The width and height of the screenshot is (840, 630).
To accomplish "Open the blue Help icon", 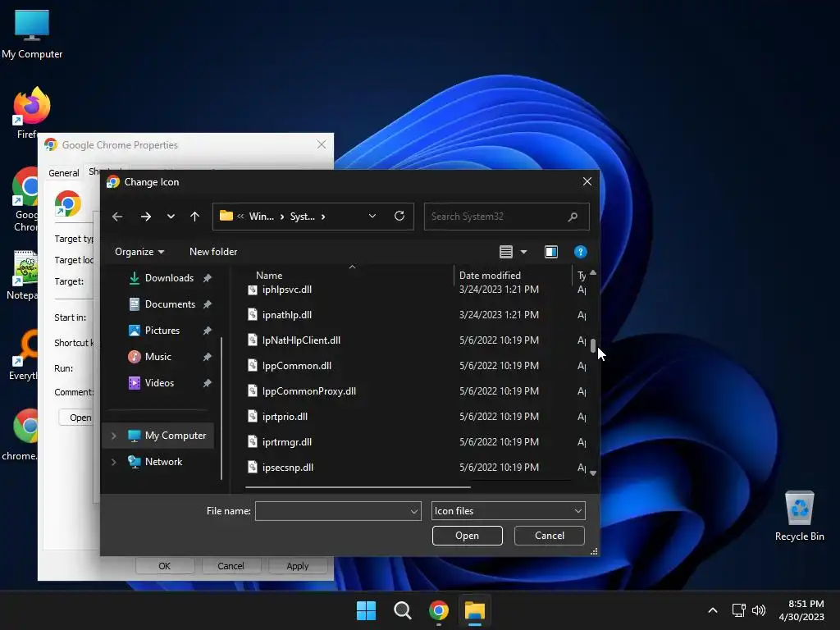I will [x=580, y=252].
